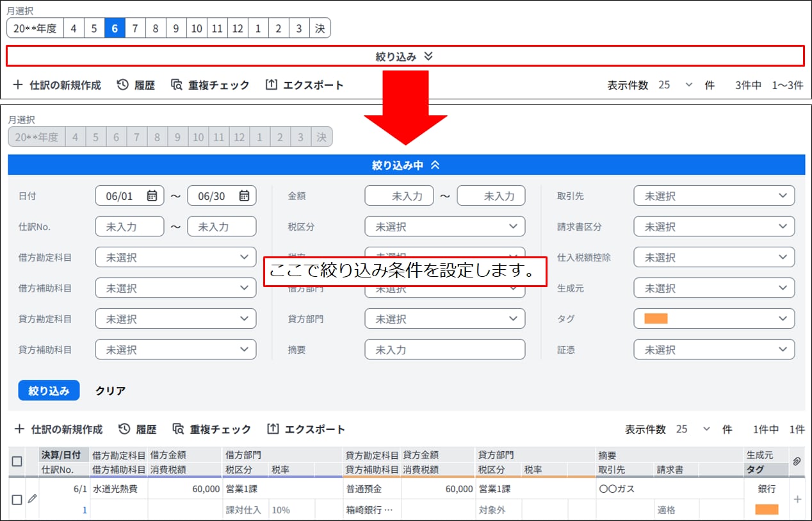Click the orange tag swatch in the タグ dropdown
812x521 pixels.
pyautogui.click(x=656, y=319)
